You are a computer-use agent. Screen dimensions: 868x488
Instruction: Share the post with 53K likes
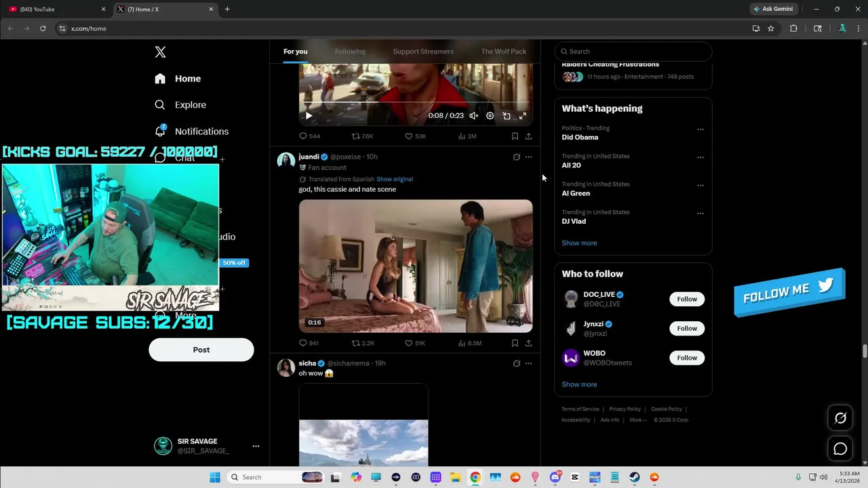pos(528,136)
